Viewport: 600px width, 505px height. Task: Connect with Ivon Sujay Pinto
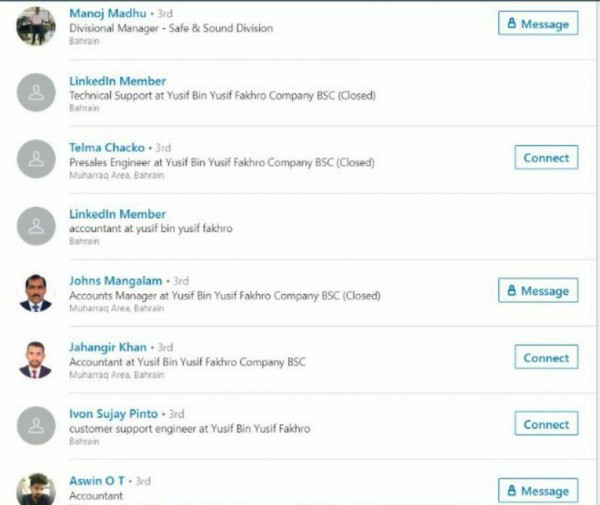point(546,425)
